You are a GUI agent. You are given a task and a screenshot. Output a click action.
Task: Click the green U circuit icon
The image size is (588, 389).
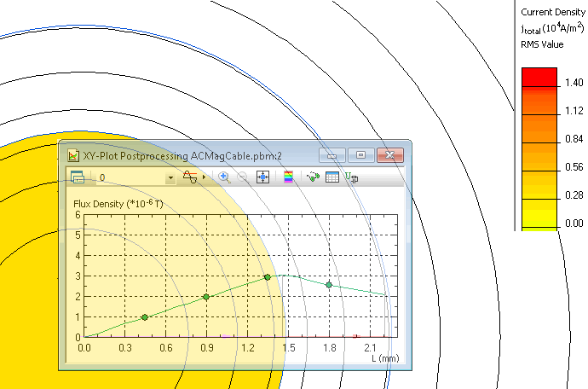[351, 177]
